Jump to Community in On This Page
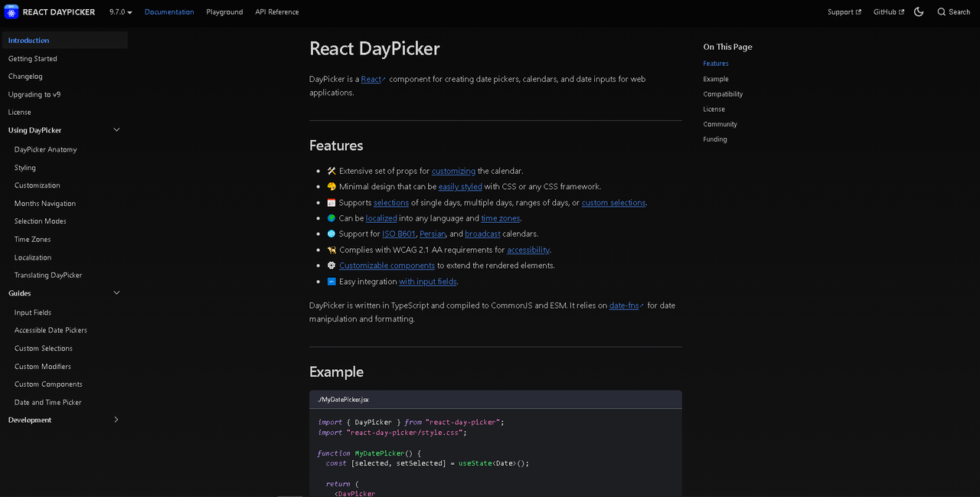Screen dimensions: 980x497 click(720, 124)
